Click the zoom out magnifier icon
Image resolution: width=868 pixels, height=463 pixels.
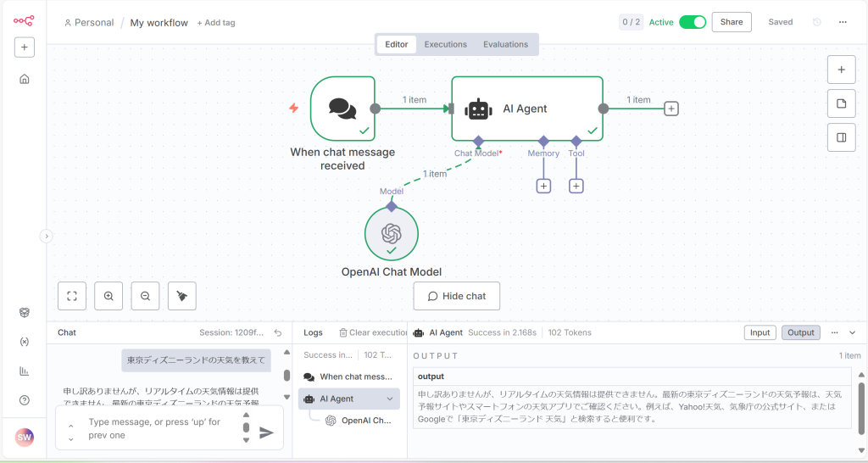pyautogui.click(x=145, y=296)
